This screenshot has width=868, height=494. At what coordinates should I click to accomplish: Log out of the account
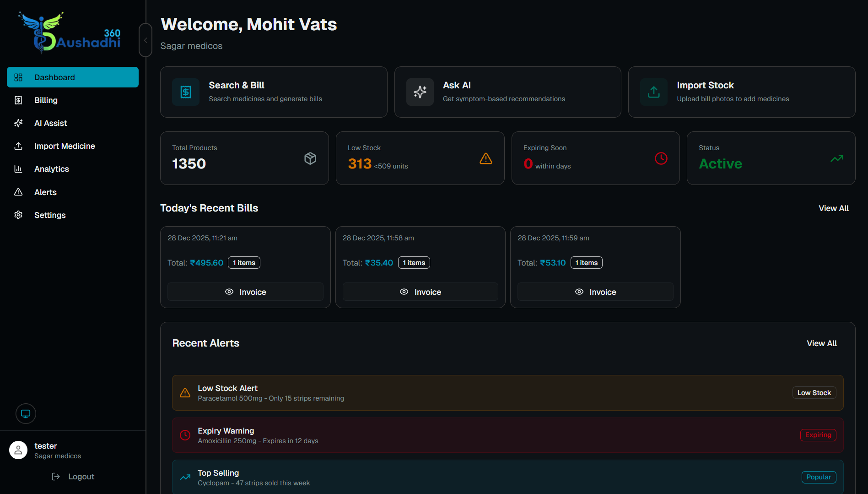point(73,477)
